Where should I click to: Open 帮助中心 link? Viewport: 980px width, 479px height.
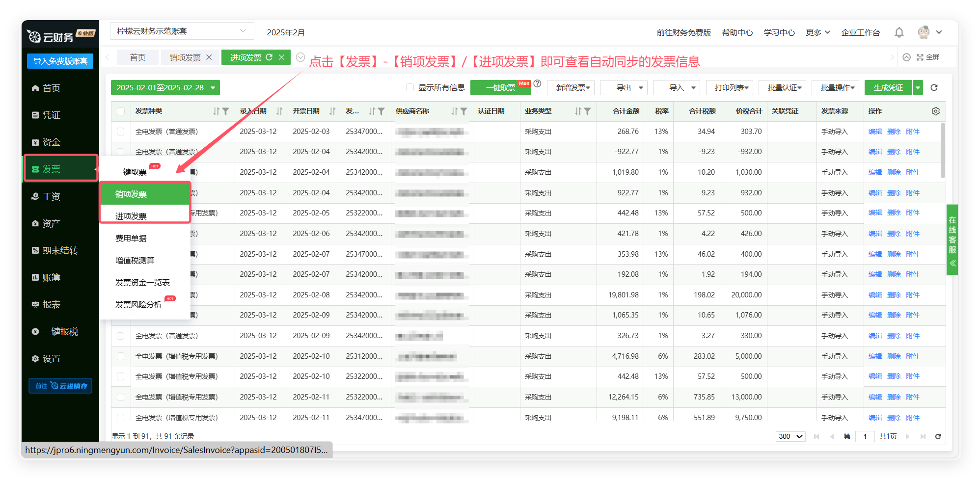(x=737, y=32)
